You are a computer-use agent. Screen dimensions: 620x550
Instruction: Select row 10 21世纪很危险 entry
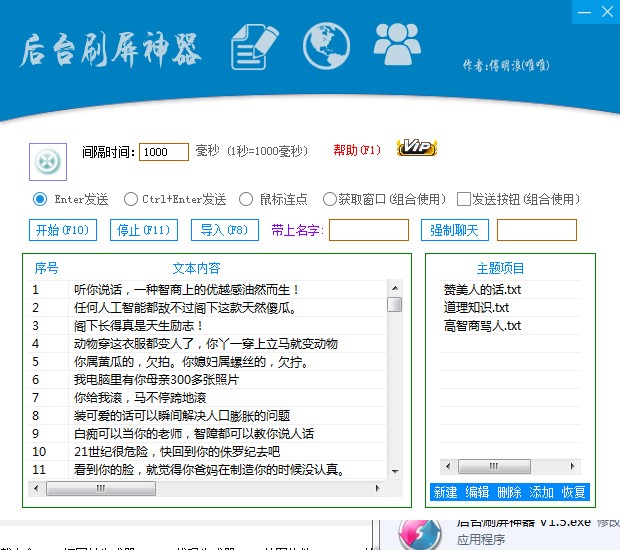click(207, 452)
